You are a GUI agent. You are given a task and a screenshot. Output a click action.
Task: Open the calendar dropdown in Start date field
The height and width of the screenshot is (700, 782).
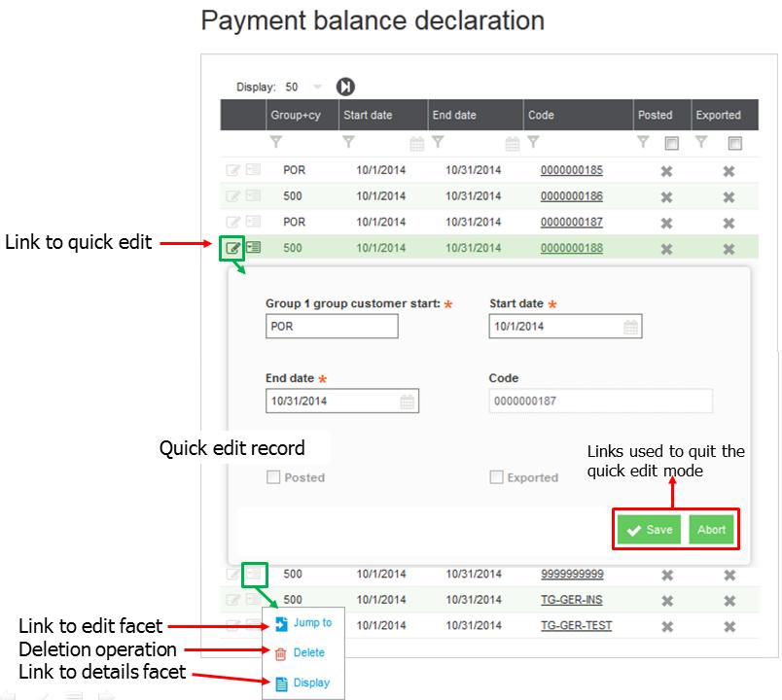tap(631, 327)
